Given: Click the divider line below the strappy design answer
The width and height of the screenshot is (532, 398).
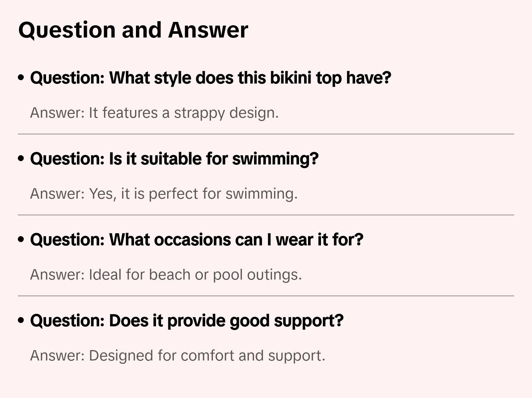Looking at the screenshot, I should point(266,134).
